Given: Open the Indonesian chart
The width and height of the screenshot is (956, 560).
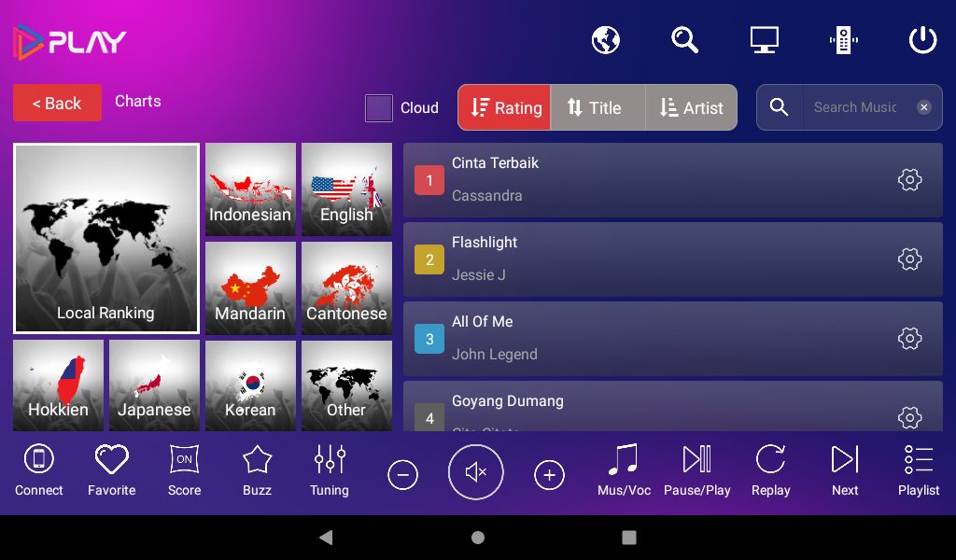Looking at the screenshot, I should coord(250,189).
